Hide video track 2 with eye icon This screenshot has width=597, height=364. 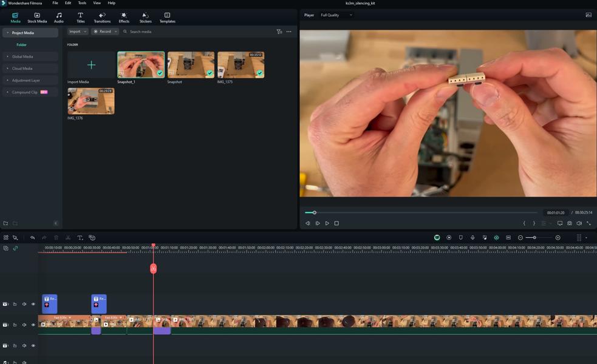(x=33, y=325)
